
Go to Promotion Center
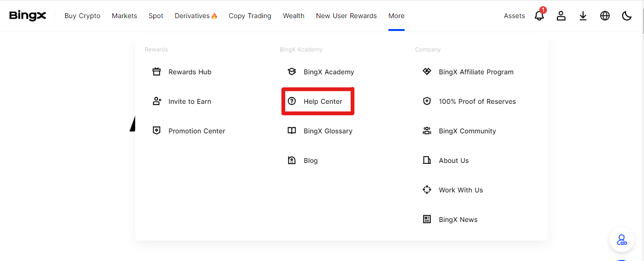click(197, 131)
